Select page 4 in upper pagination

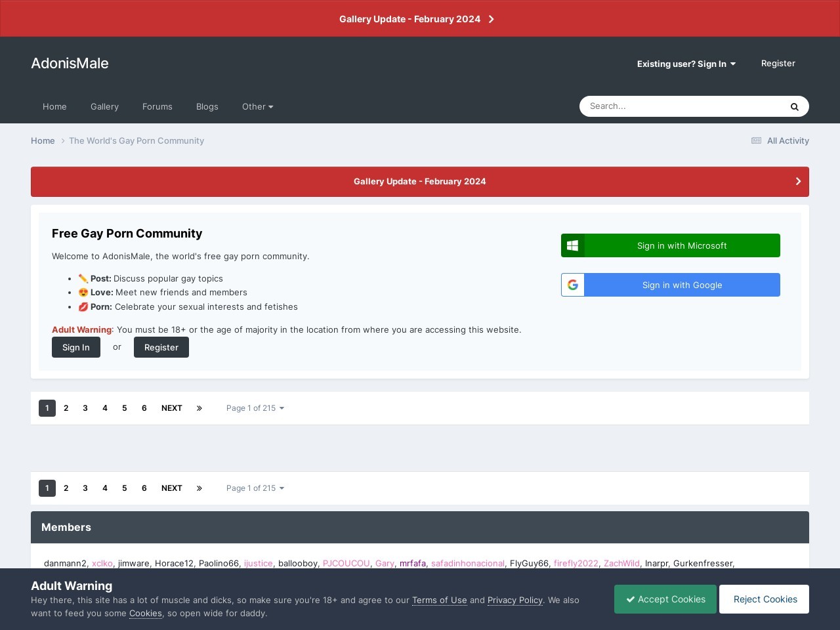click(105, 408)
